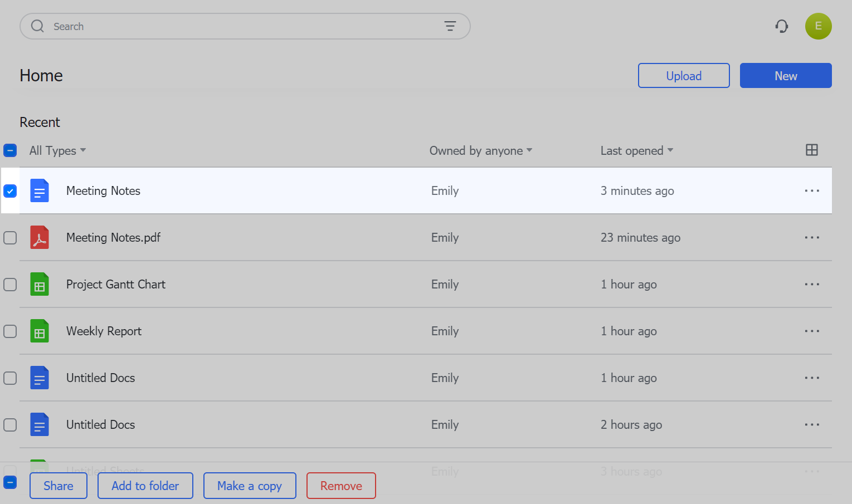The image size is (852, 504).
Task: Click the Upload button
Action: pyautogui.click(x=684, y=76)
